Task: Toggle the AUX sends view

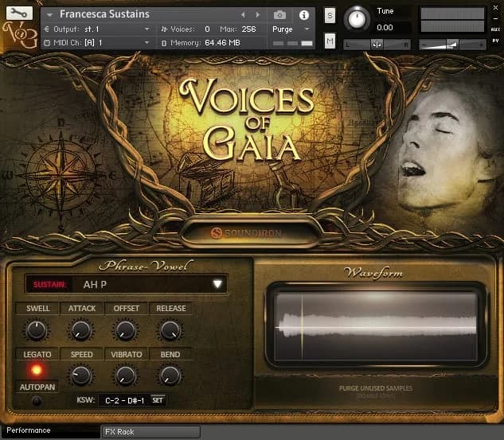Action: pos(495,29)
